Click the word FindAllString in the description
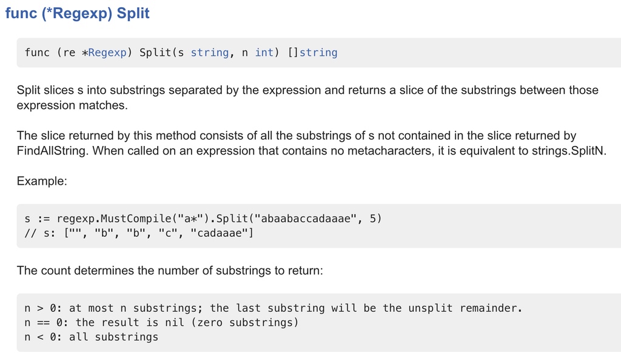621x364 pixels. [x=52, y=151]
